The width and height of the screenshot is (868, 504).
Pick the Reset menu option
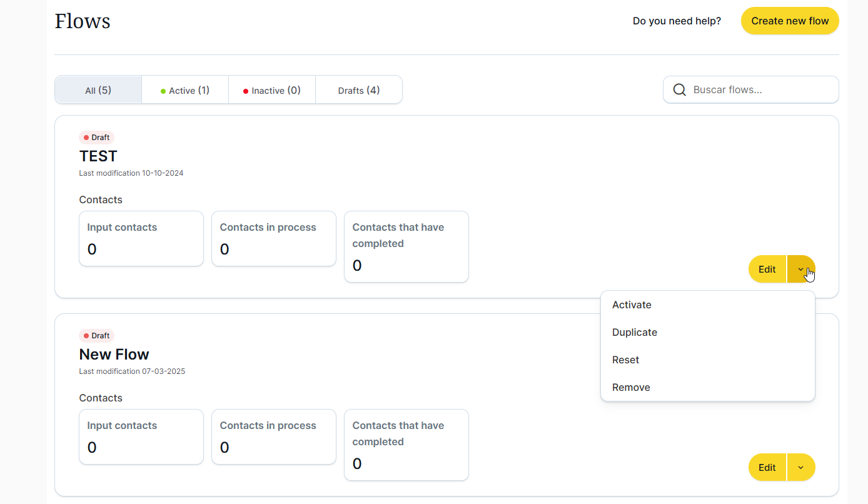pos(625,360)
